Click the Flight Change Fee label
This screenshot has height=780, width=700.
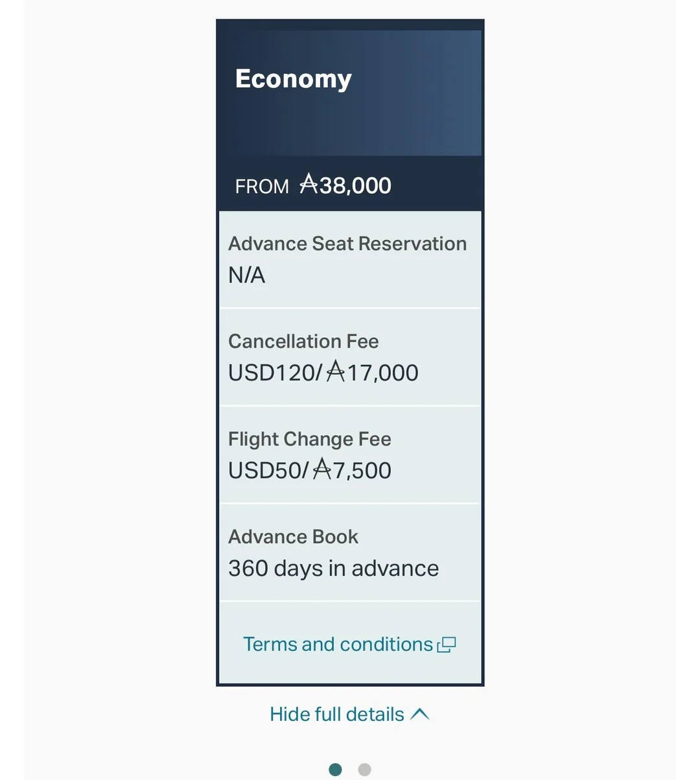coord(310,440)
